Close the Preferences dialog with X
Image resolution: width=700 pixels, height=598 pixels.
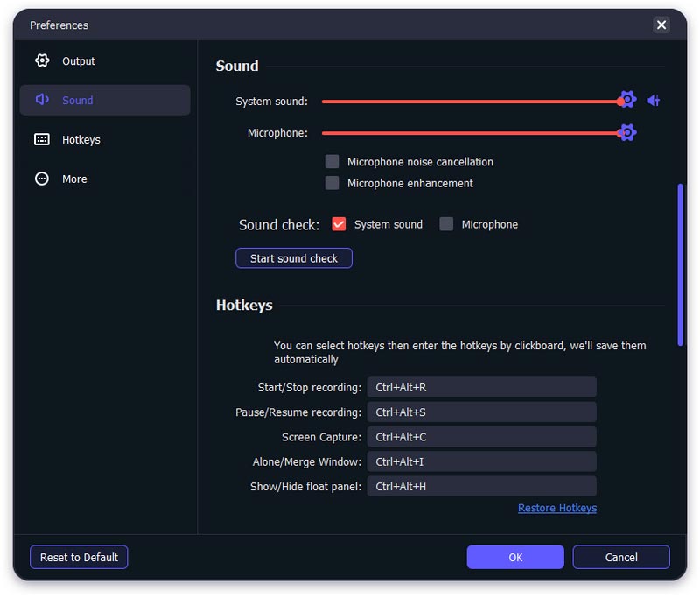(x=661, y=25)
